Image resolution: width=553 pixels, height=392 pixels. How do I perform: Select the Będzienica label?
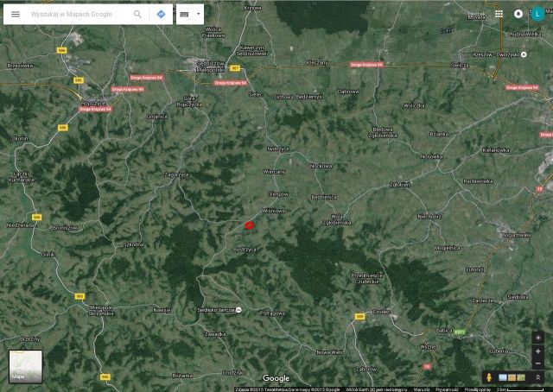pyautogui.click(x=324, y=197)
